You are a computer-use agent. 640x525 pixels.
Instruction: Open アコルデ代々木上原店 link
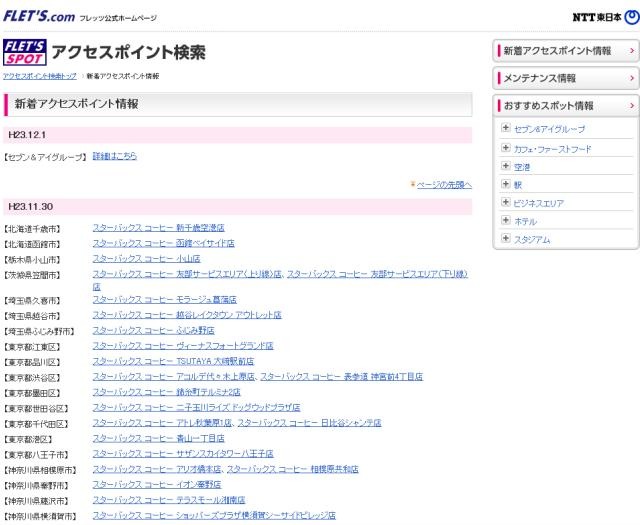click(x=173, y=377)
